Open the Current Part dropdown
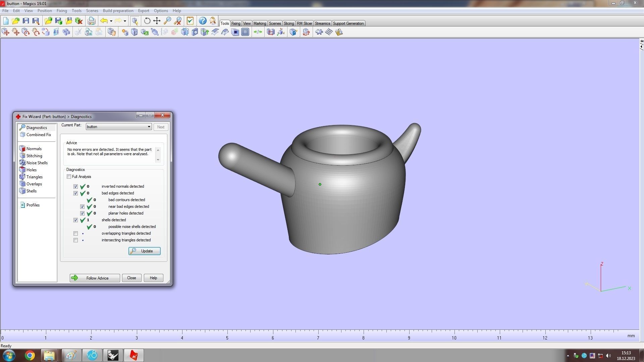This screenshot has height=362, width=644. point(149,127)
